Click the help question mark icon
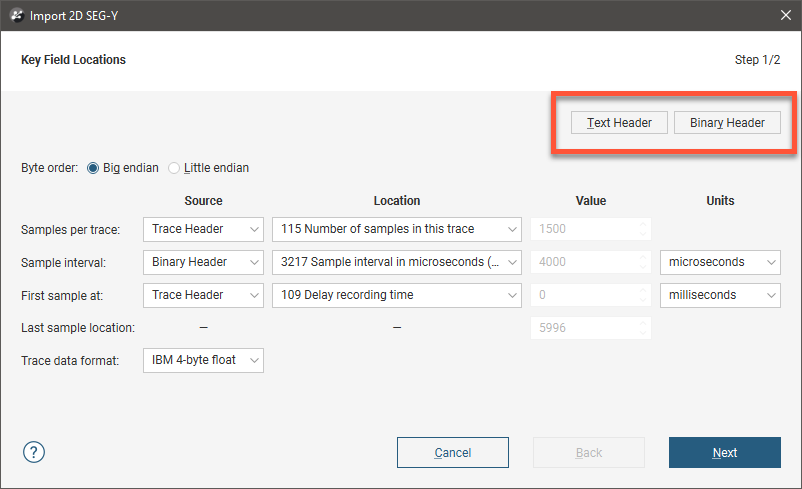The width and height of the screenshot is (802, 489). coord(33,452)
